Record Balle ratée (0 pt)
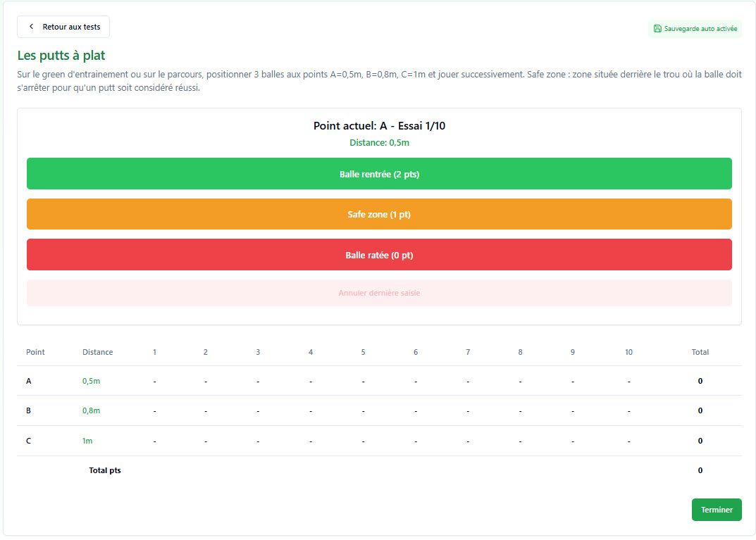Screen dimensions: 756x540 pyautogui.click(x=379, y=254)
